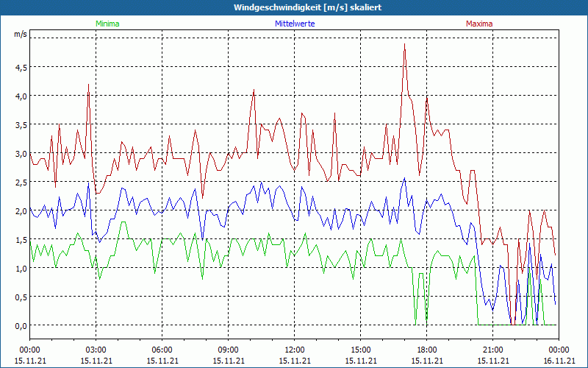This screenshot has width=588, height=368.
Task: Click the 3,5 y-axis value
Action: (21, 125)
